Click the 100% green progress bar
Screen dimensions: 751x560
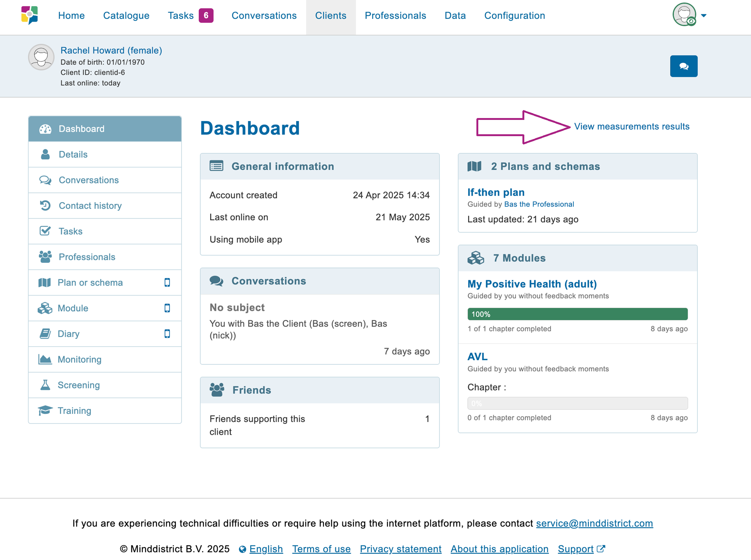pyautogui.click(x=577, y=314)
